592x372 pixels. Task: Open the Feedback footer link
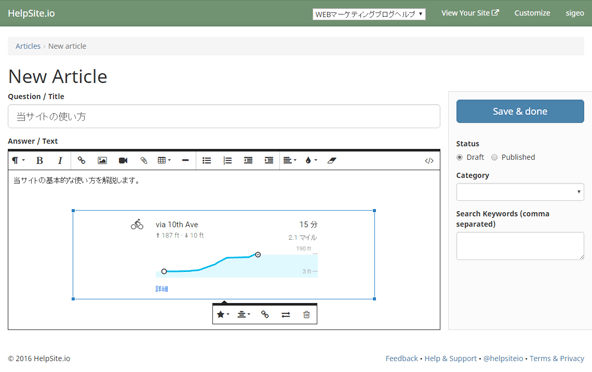pyautogui.click(x=401, y=358)
